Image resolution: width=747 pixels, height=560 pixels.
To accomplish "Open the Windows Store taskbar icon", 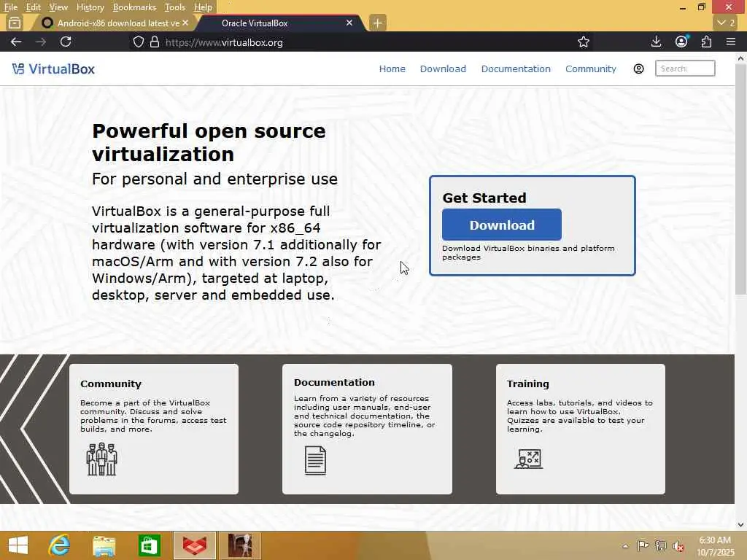I will 149,545.
